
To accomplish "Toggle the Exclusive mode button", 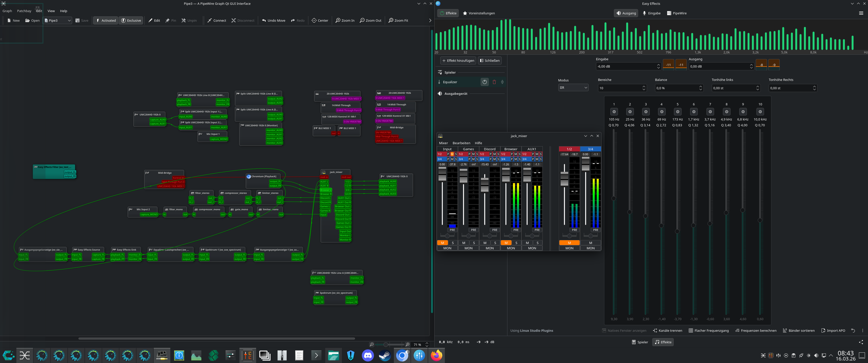I will tap(131, 20).
